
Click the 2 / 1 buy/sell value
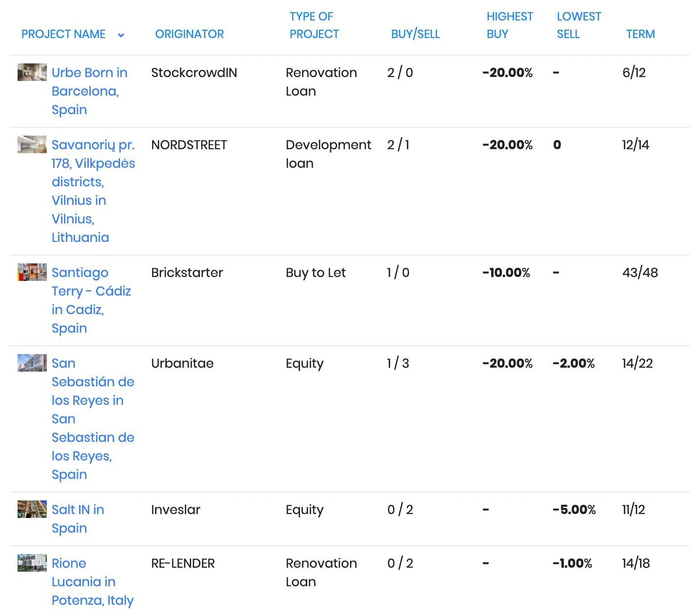(399, 145)
